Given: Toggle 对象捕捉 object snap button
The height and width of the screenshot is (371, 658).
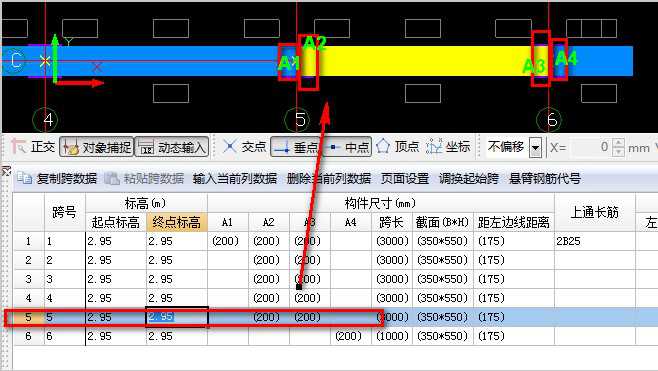Looking at the screenshot, I should (x=97, y=147).
